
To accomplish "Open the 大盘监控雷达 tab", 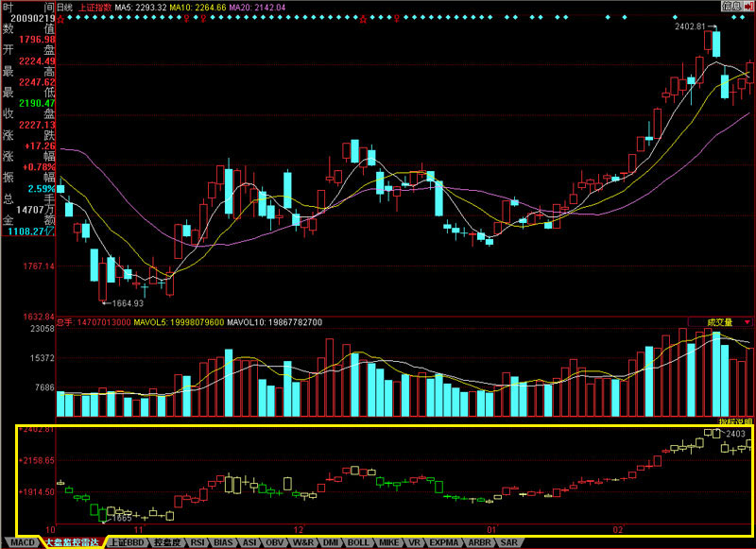I will coord(73,543).
